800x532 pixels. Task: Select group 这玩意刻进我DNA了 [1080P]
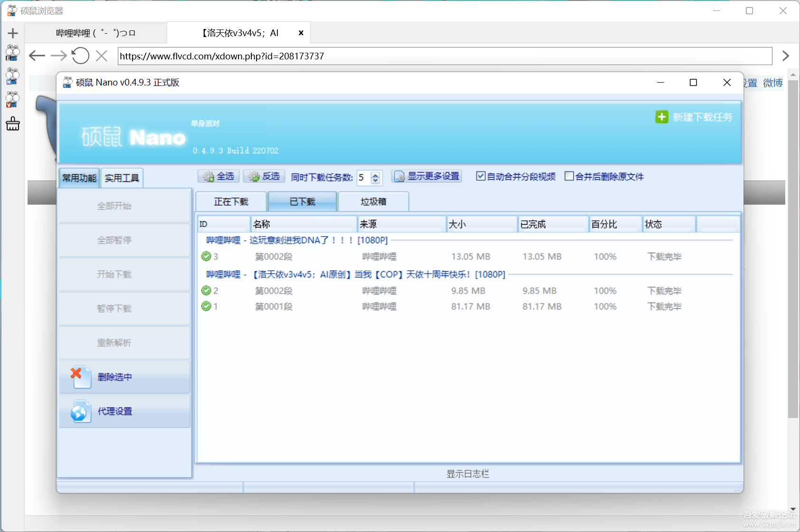tap(297, 240)
